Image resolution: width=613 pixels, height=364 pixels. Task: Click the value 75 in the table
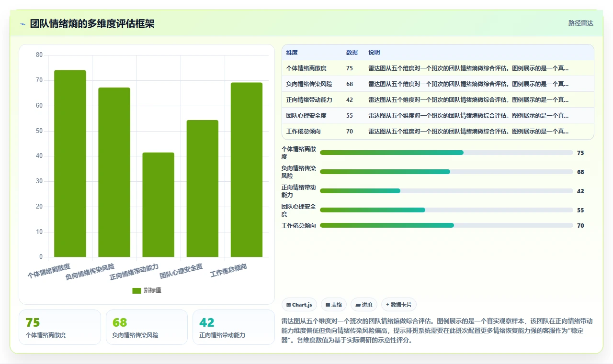(350, 68)
